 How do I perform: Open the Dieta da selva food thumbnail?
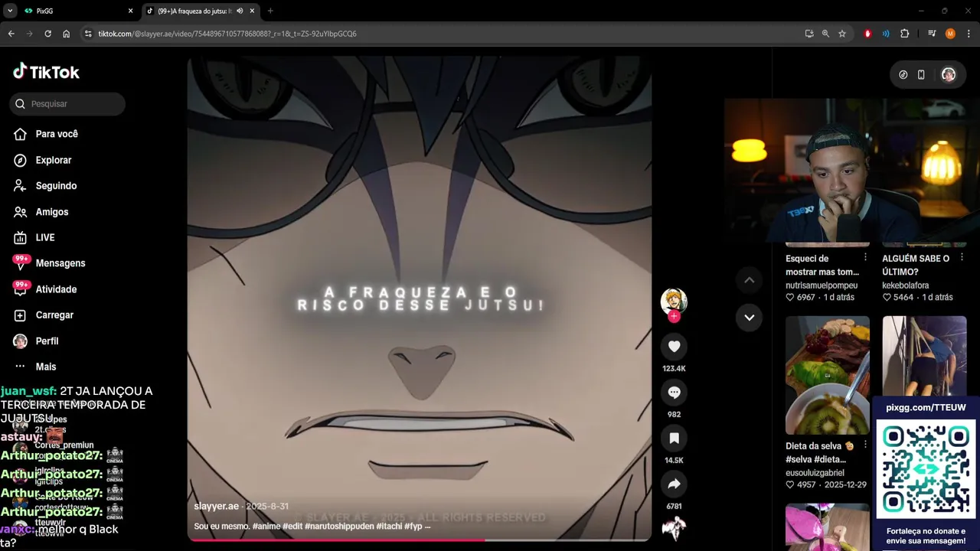(x=828, y=375)
